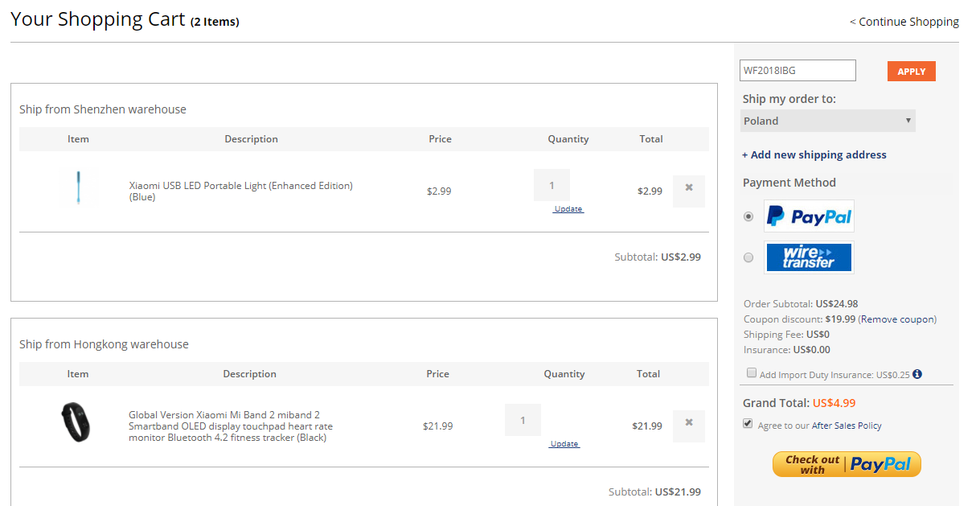This screenshot has width=980, height=506.
Task: Update quantity for the Mi Band 2
Action: coord(564,444)
